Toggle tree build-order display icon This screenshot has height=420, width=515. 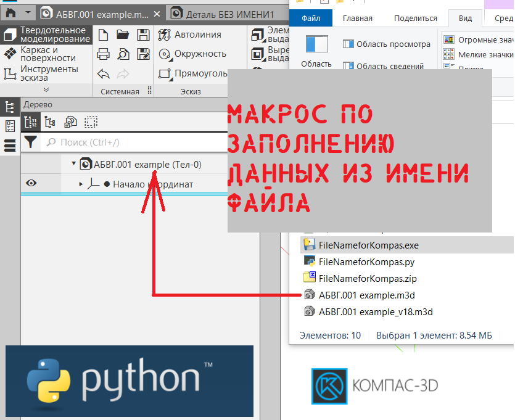coord(31,122)
